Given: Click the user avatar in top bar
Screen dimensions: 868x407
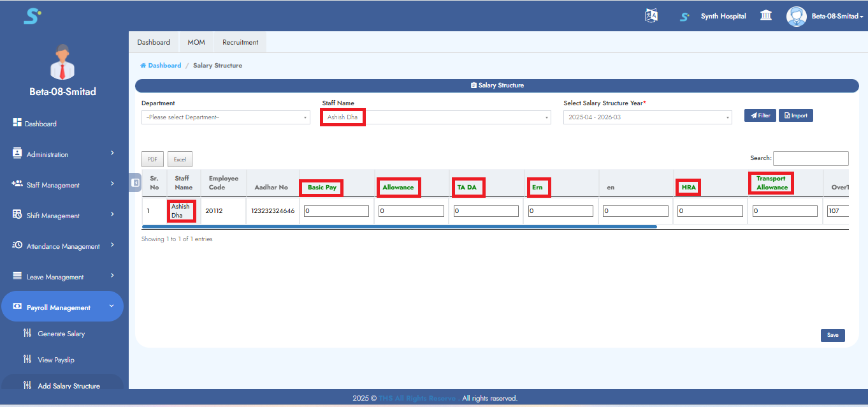Looking at the screenshot, I should click(796, 16).
